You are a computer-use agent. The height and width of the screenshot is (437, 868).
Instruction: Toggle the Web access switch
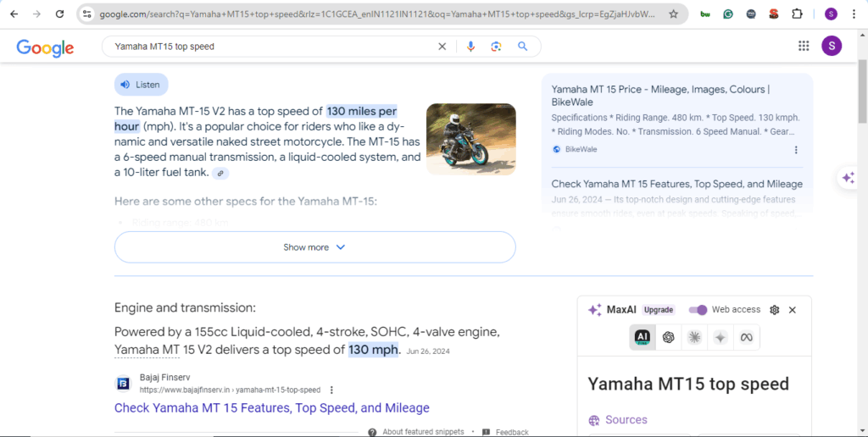coord(698,310)
